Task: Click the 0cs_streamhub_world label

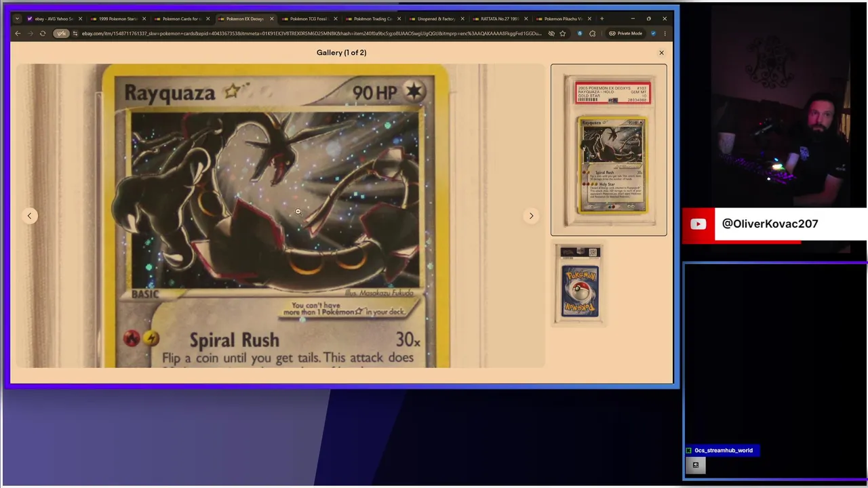Action: (724, 450)
